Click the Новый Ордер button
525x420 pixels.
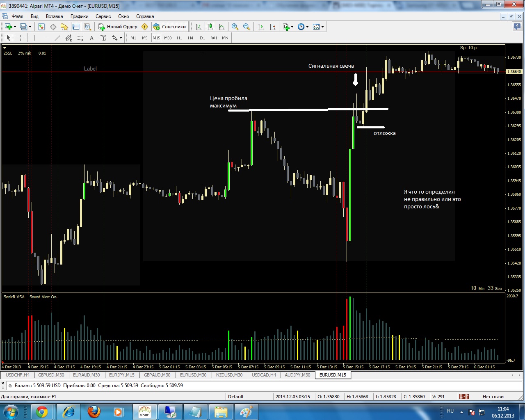click(x=118, y=27)
